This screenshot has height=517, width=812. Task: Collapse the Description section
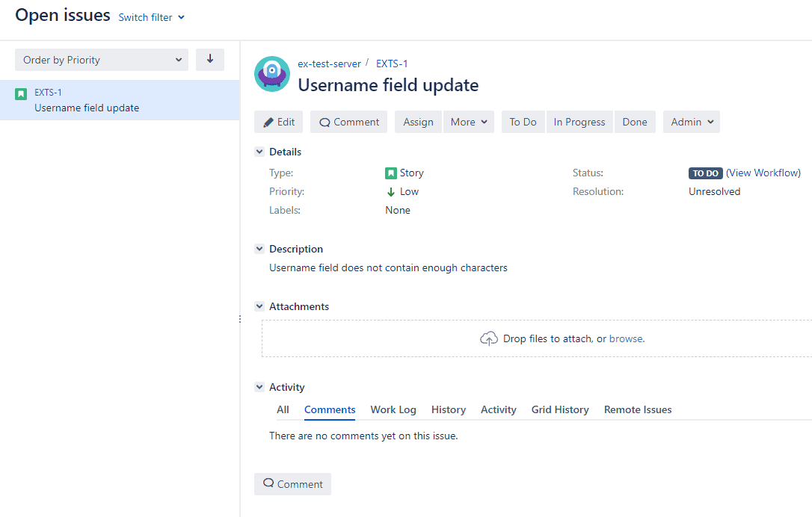click(259, 249)
